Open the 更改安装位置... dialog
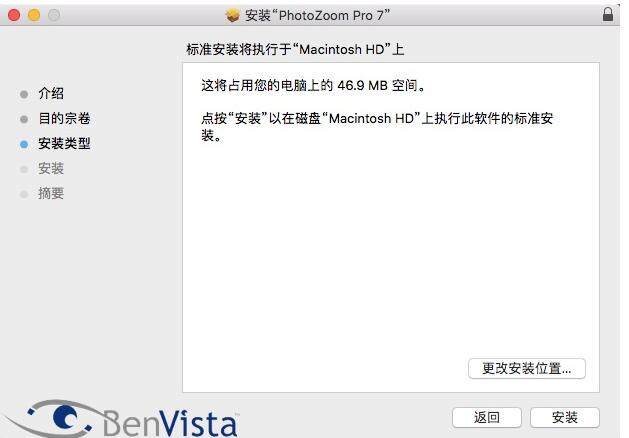This screenshot has height=438, width=629. pyautogui.click(x=527, y=368)
